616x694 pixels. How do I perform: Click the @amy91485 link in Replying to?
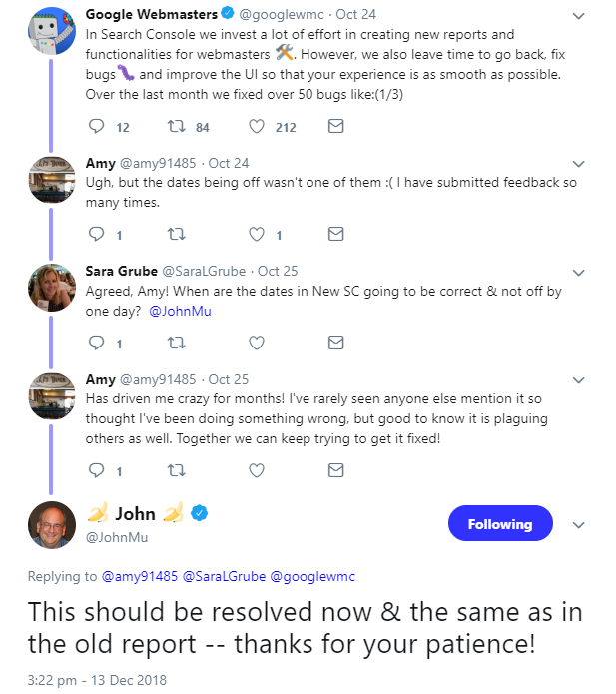[x=139, y=577]
